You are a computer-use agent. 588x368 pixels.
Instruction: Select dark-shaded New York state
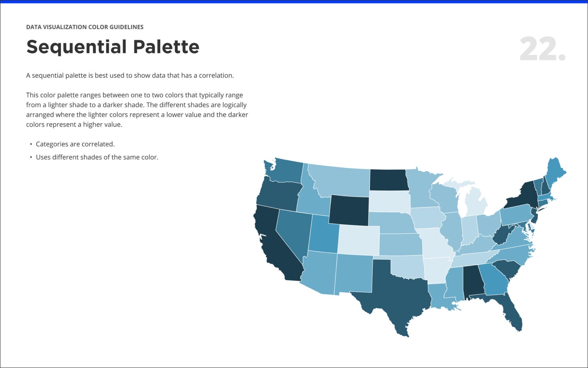[x=523, y=196]
